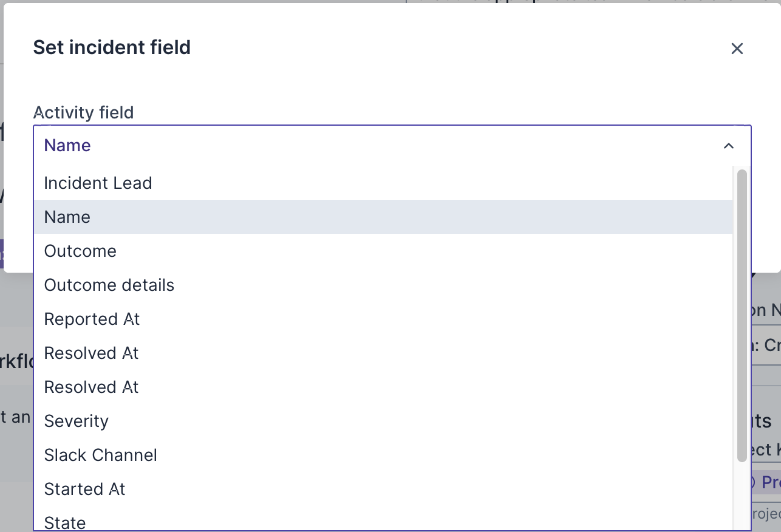This screenshot has width=781, height=532.
Task: Click the Activity field label
Action: coord(84,112)
